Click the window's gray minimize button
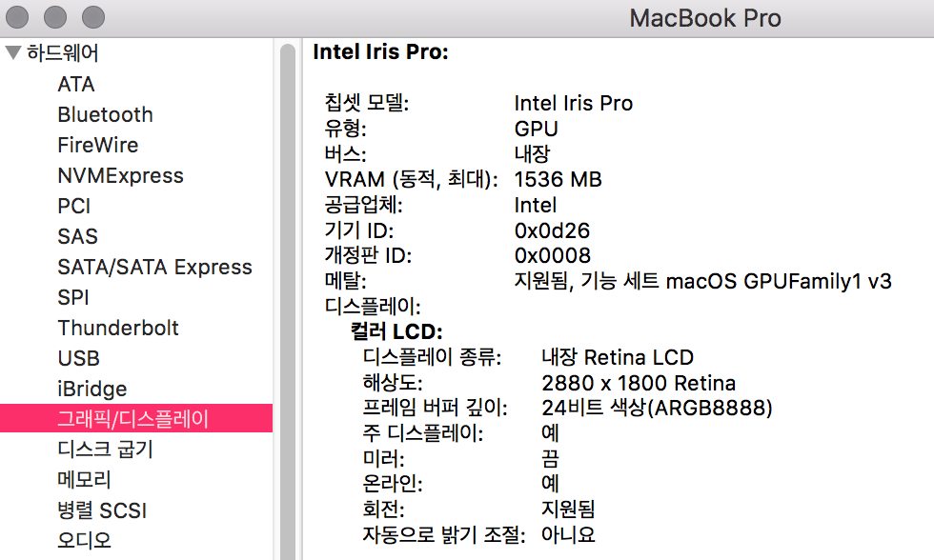The image size is (934, 560). (56, 17)
